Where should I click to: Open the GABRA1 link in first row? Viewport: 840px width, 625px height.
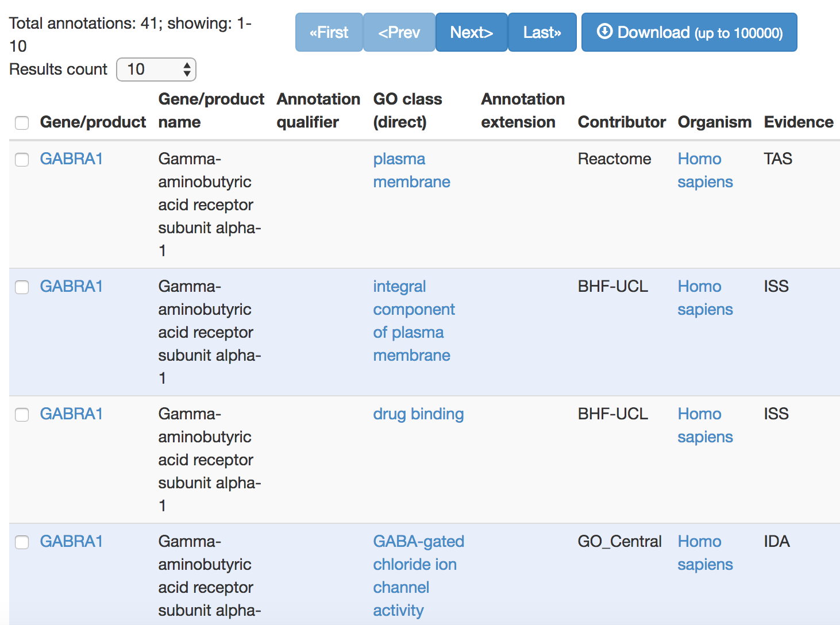click(71, 159)
